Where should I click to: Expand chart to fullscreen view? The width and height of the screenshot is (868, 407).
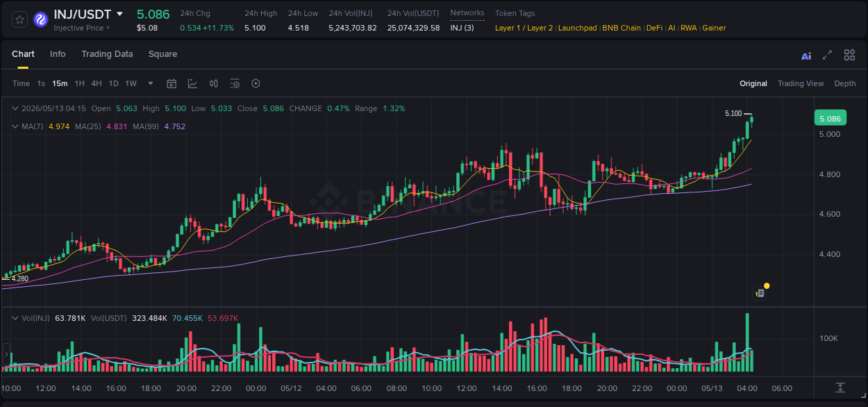[827, 55]
